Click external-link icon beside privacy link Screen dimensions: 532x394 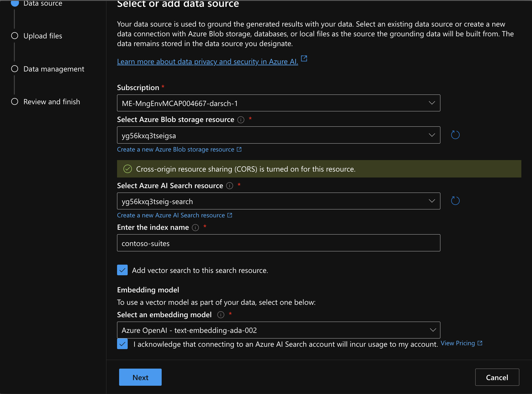click(304, 58)
